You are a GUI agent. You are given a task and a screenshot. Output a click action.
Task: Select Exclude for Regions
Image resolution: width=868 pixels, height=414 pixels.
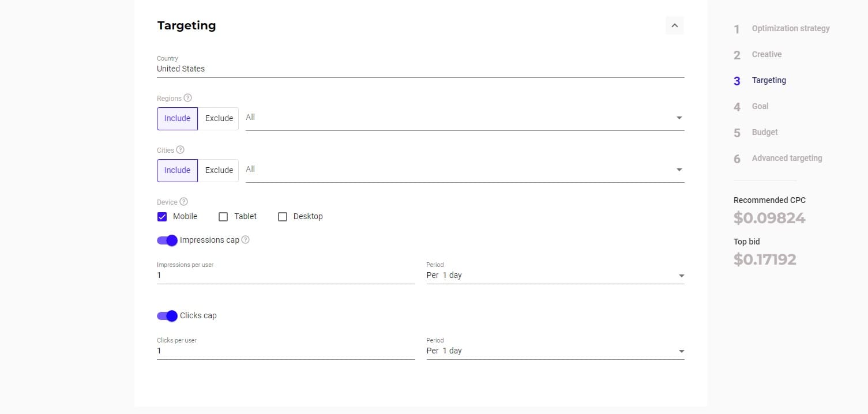(x=219, y=118)
